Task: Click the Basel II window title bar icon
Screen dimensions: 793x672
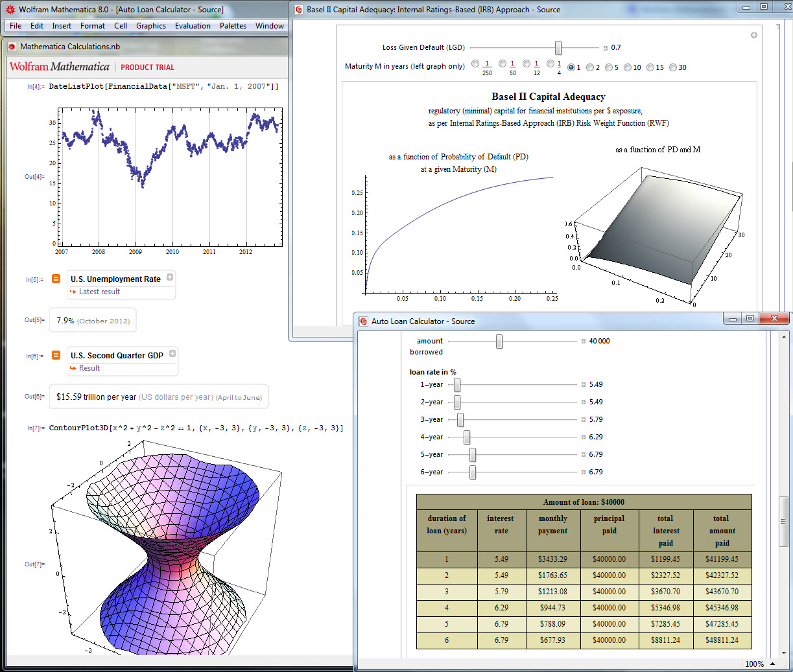Action: click(x=299, y=10)
